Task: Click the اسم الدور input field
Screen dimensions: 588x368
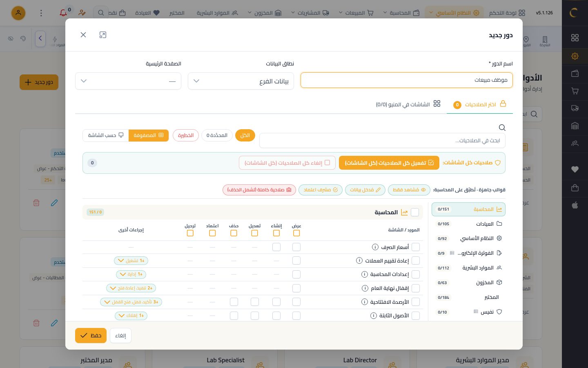Action: click(407, 80)
